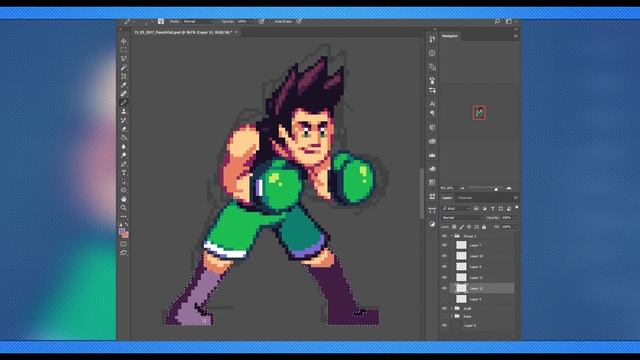Click the Navigator preview thumbnail

click(x=479, y=113)
